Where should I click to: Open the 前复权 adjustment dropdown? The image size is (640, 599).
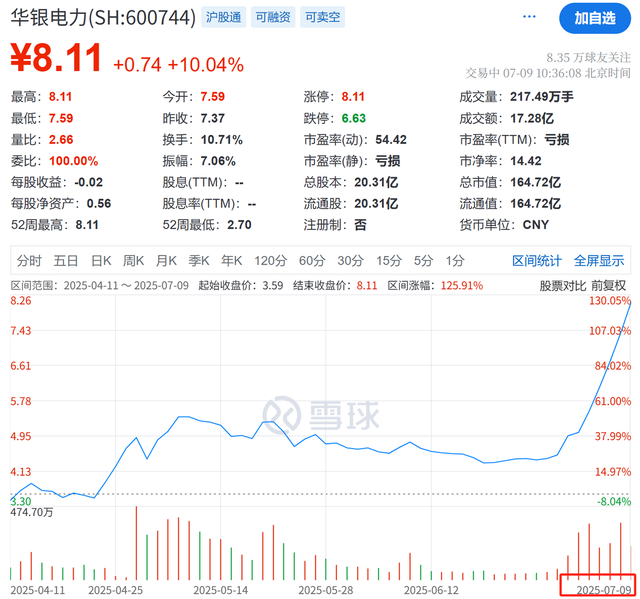608,286
